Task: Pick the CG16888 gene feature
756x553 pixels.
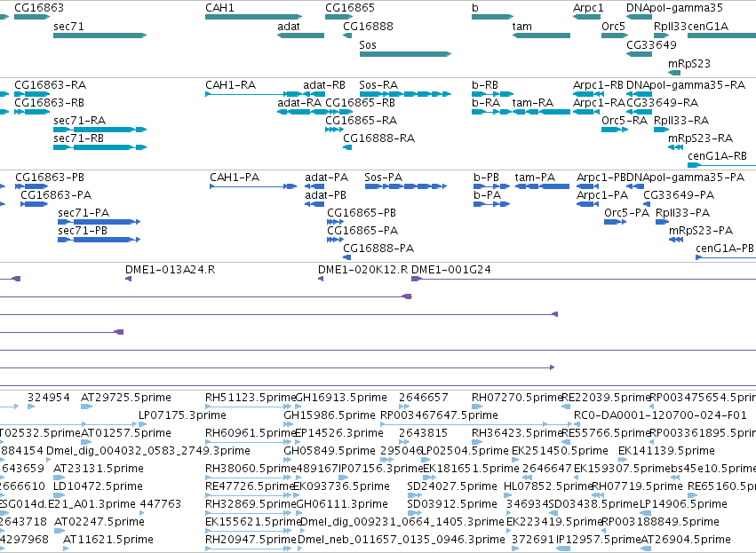Action: [347, 36]
